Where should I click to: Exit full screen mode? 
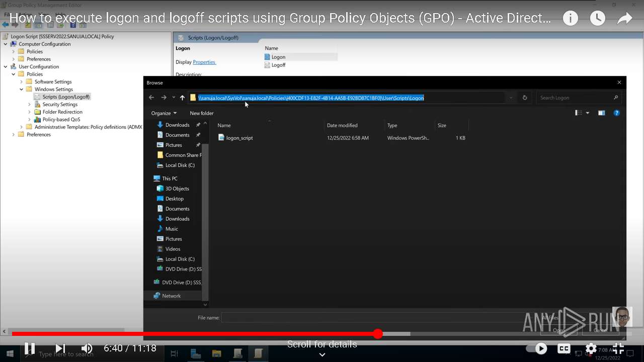pos(618,348)
